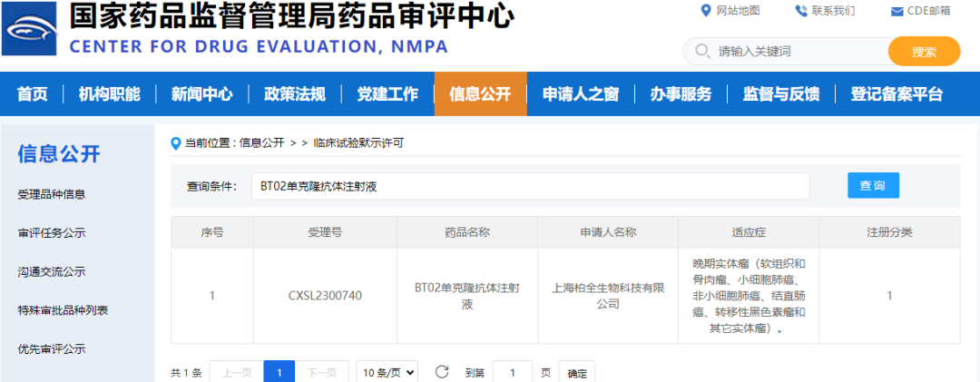Click BT02单克隆抗体注射液 drug name cell

(467, 296)
